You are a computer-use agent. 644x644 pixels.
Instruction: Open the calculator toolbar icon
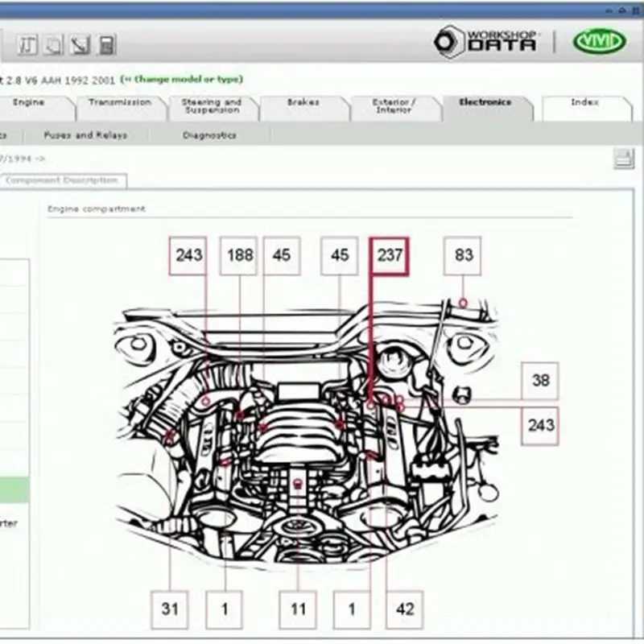tap(106, 44)
